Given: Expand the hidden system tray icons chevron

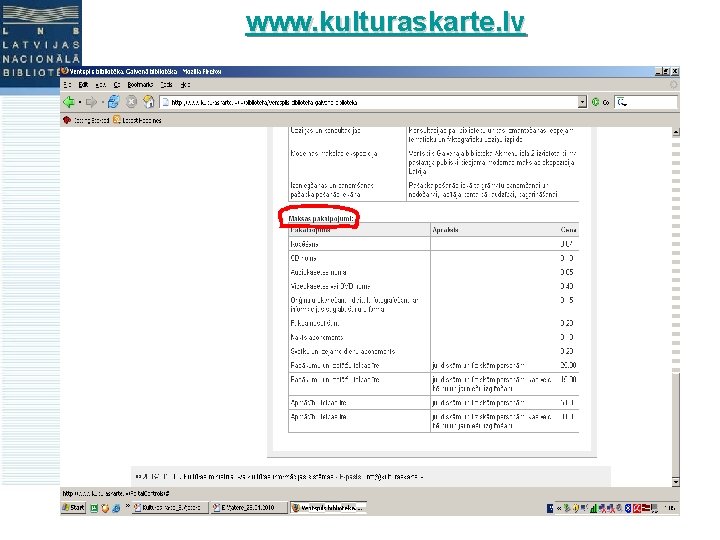Looking at the screenshot, I should [559, 508].
